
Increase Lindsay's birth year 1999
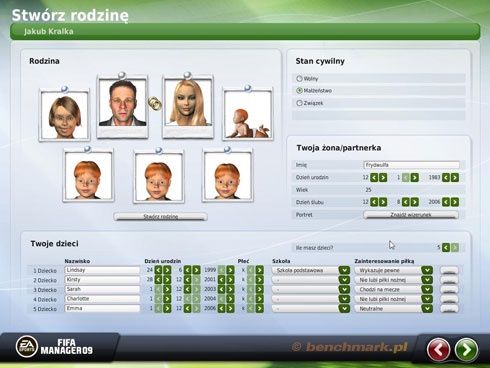pos(230,270)
